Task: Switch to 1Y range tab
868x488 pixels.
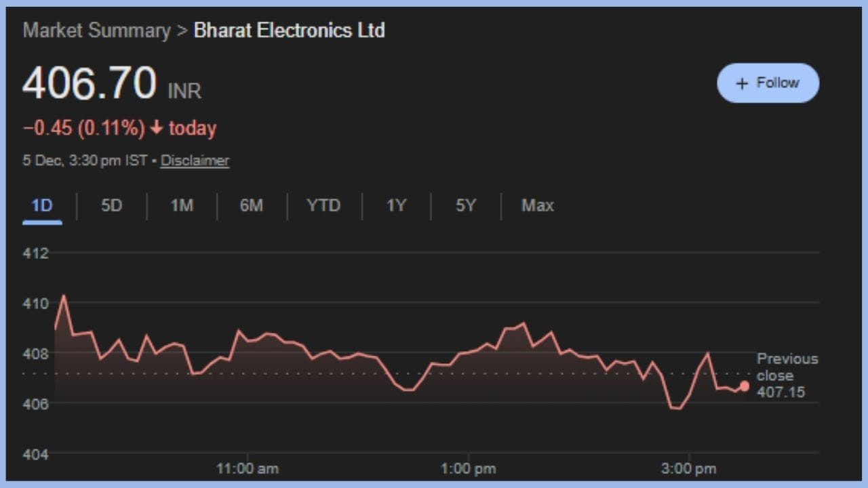Action: click(x=396, y=205)
